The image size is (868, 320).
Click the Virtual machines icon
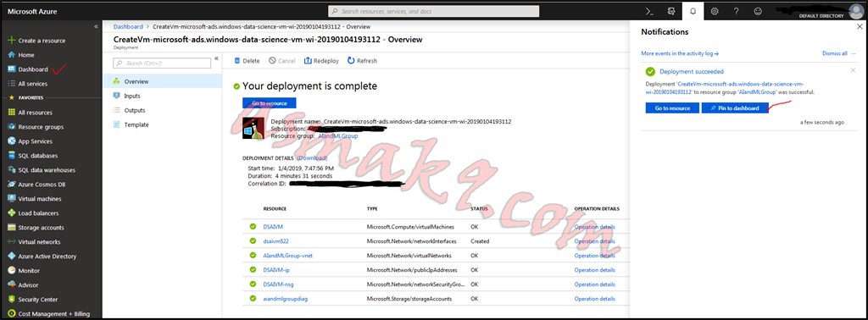pyautogui.click(x=11, y=198)
